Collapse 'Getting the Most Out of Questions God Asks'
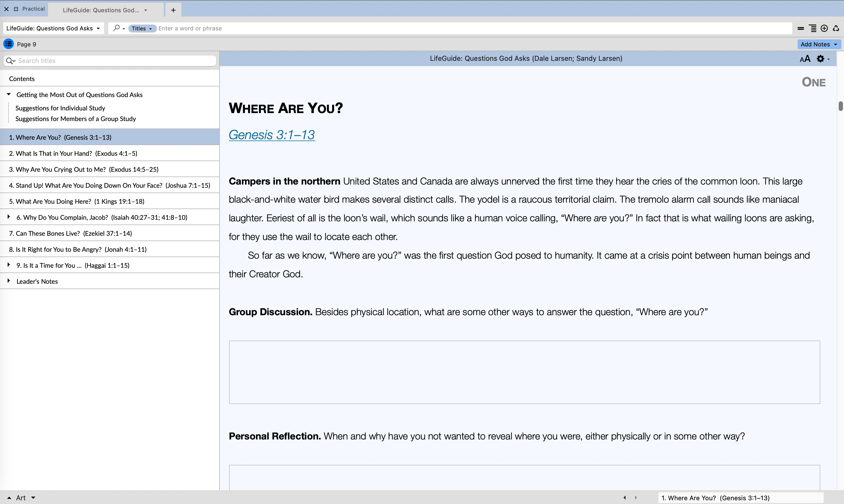844x504 pixels. click(9, 94)
